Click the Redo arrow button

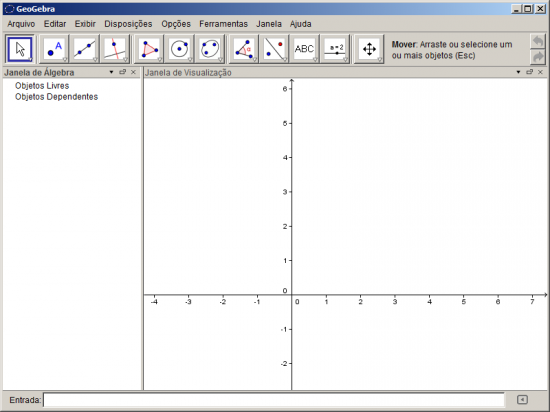(x=538, y=57)
